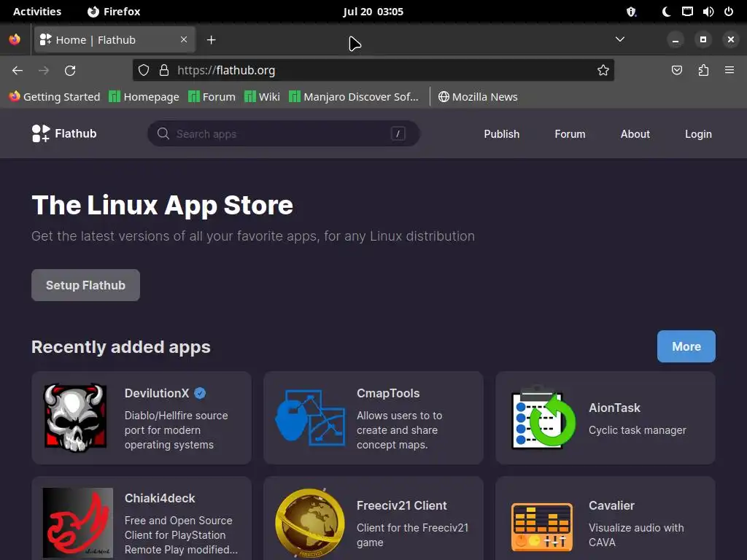Click the Cavalier equalizer icon
Image resolution: width=747 pixels, height=560 pixels.
[x=542, y=527]
